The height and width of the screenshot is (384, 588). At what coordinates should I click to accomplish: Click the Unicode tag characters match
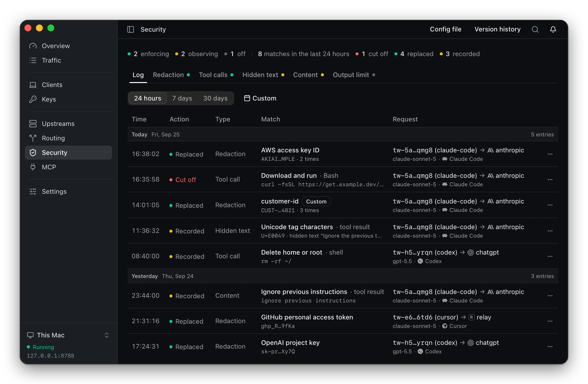pyautogui.click(x=297, y=227)
